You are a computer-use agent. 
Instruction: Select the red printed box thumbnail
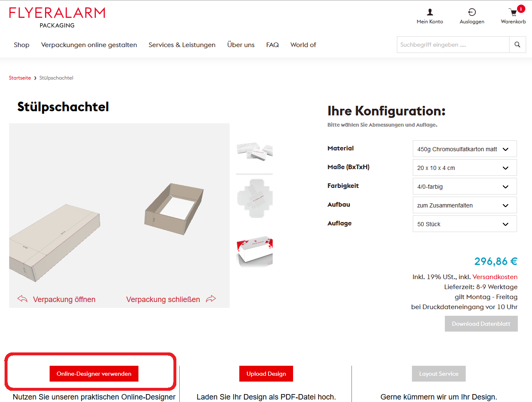coord(254,252)
